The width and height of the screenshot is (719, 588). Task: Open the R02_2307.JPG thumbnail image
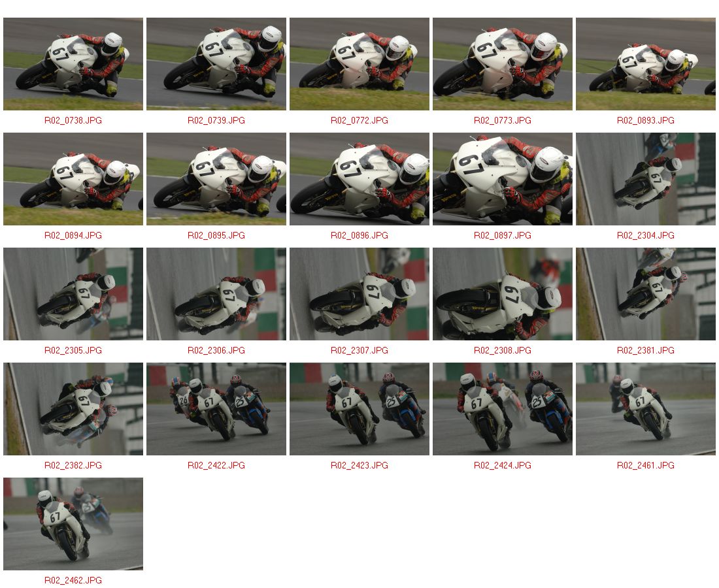point(359,294)
